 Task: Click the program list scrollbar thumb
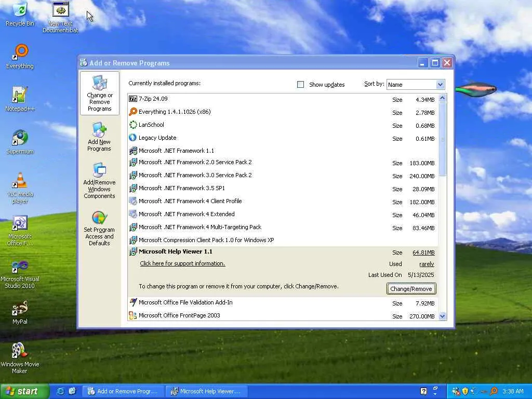[x=442, y=139]
